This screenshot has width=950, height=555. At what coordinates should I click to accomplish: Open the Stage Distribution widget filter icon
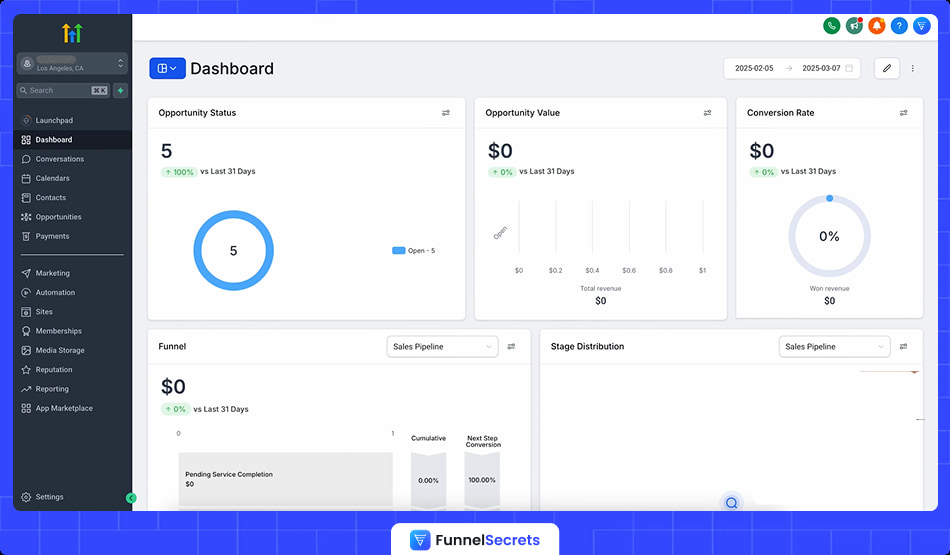click(903, 347)
